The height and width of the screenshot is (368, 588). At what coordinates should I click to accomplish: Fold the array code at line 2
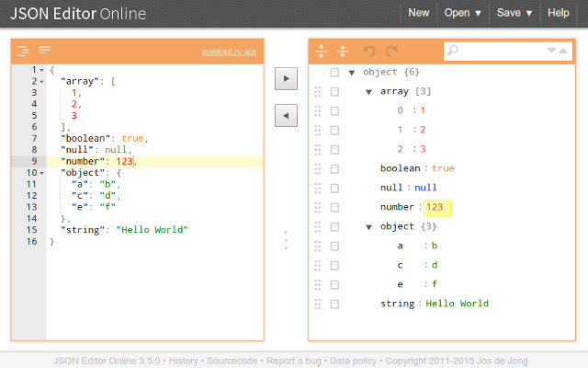[x=42, y=82]
